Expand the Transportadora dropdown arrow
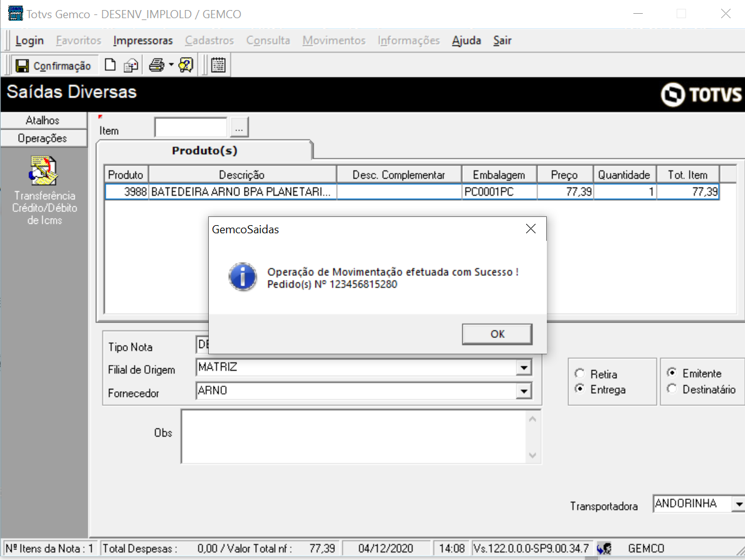The width and height of the screenshot is (745, 560). [738, 504]
